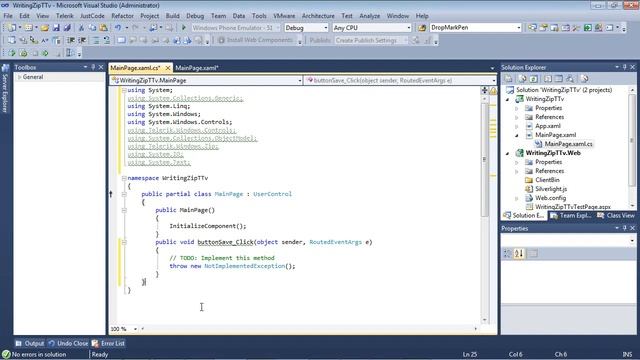Click the Open File folder icon
This screenshot has height=360, width=640.
pyautogui.click(x=44, y=28)
